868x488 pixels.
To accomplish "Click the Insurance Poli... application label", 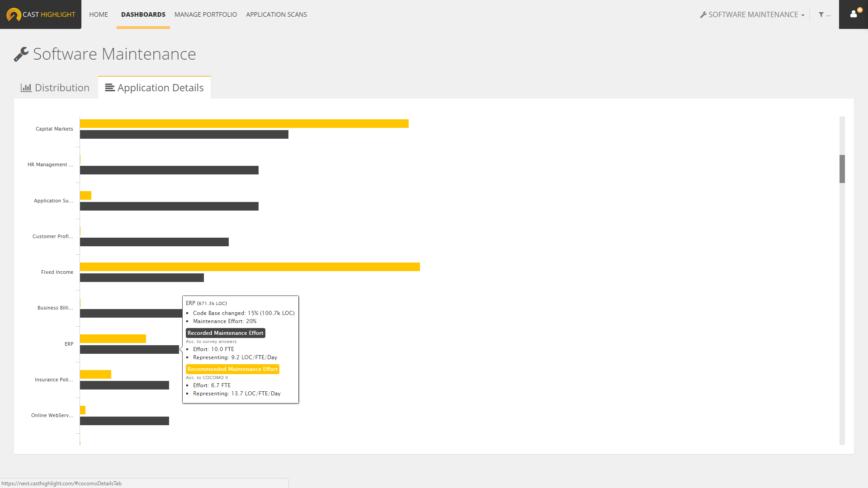I will 53,380.
